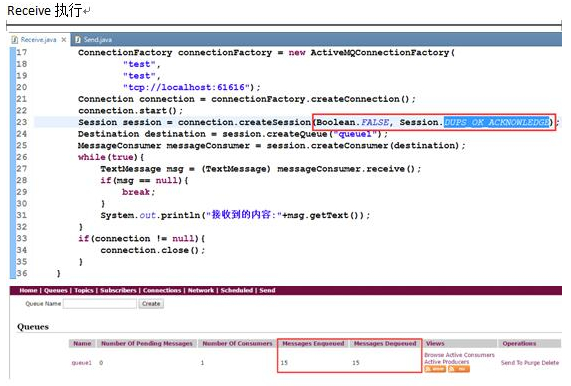Click the orange rss feed icon for queue1
Image resolution: width=571 pixels, height=386 pixels.
459,369
